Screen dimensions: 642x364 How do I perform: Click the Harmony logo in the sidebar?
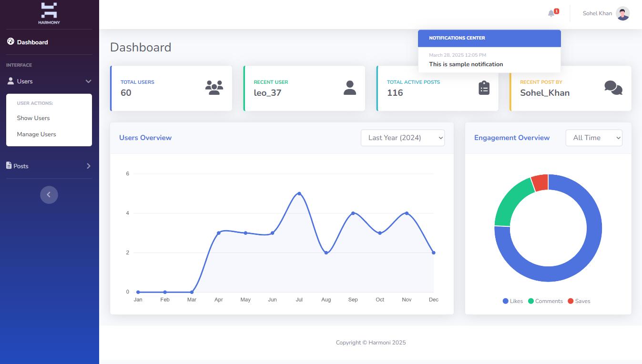pos(49,13)
